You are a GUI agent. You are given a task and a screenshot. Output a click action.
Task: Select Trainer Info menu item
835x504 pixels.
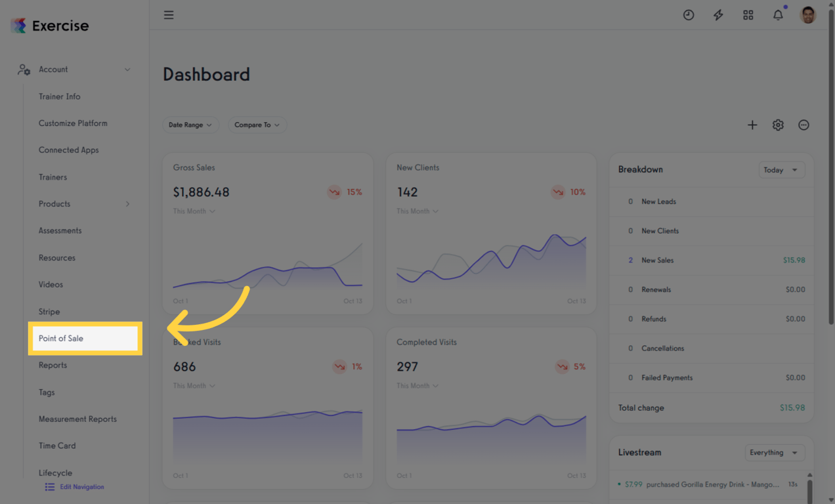point(59,96)
